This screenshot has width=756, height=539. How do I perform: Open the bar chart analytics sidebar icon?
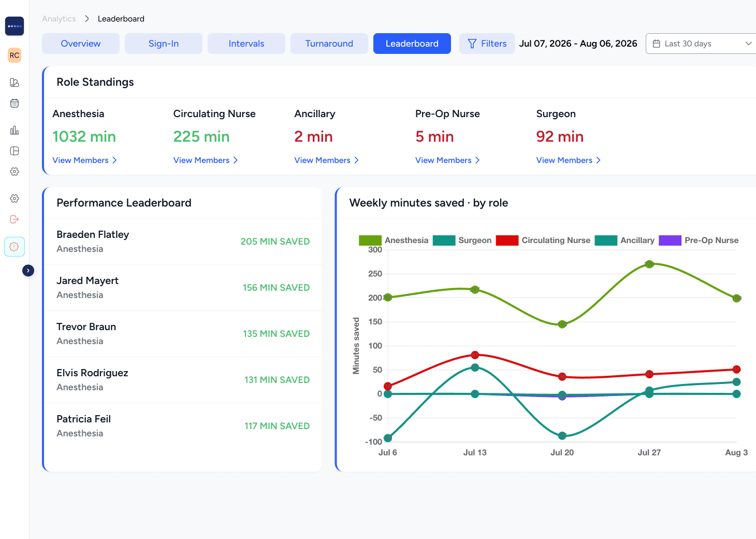[14, 130]
